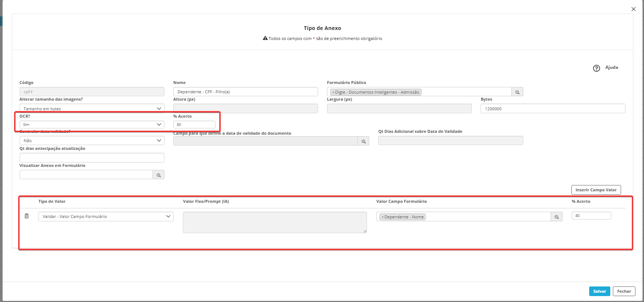Click the Valor Fixo/Prompt (IA) textarea
The image size is (644, 302).
click(275, 222)
